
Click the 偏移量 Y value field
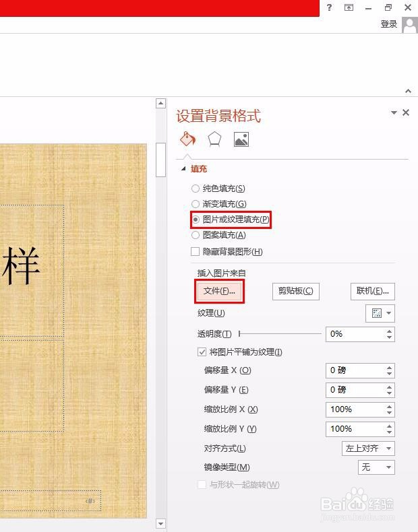click(x=355, y=389)
